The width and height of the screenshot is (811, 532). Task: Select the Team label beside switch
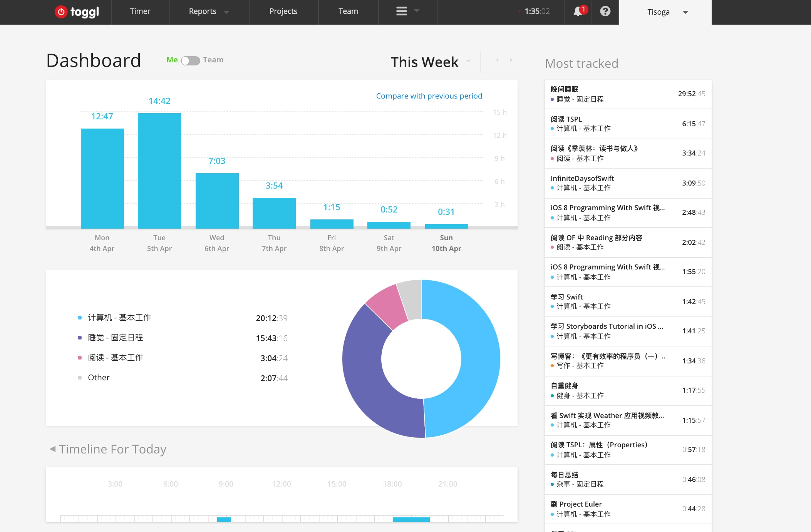pos(213,60)
